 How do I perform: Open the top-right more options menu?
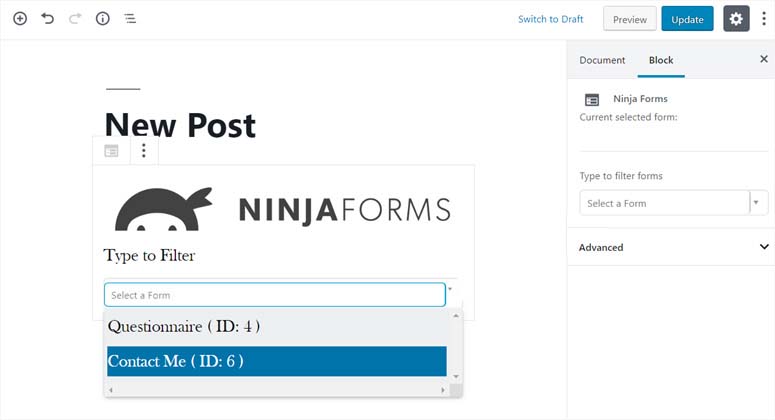click(x=764, y=19)
